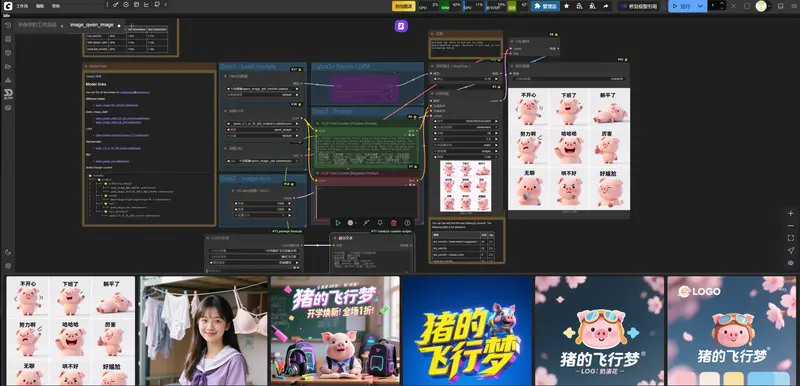Cancel current run with the X icon

tap(733, 6)
